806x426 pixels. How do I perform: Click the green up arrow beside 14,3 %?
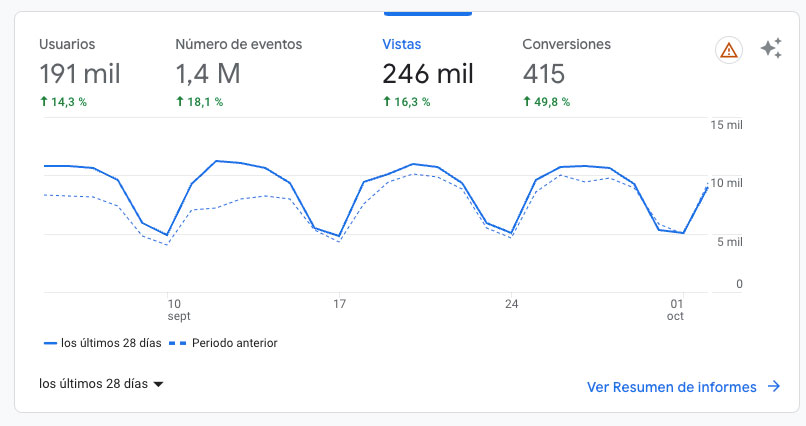point(44,102)
